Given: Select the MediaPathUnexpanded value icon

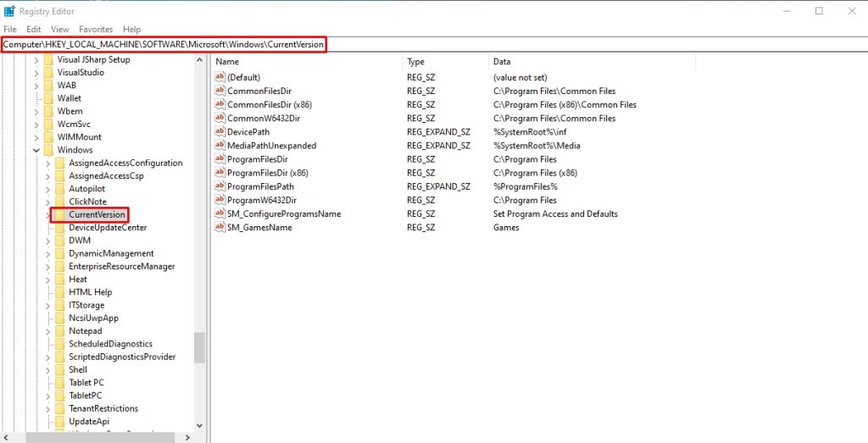Looking at the screenshot, I should point(220,146).
